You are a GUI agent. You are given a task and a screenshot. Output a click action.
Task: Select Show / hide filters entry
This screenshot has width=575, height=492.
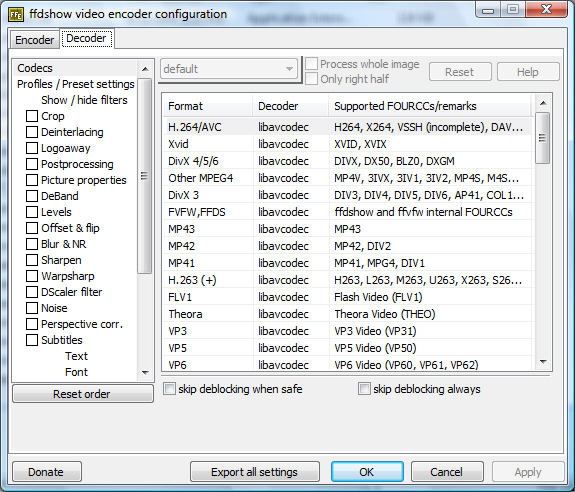tap(84, 100)
